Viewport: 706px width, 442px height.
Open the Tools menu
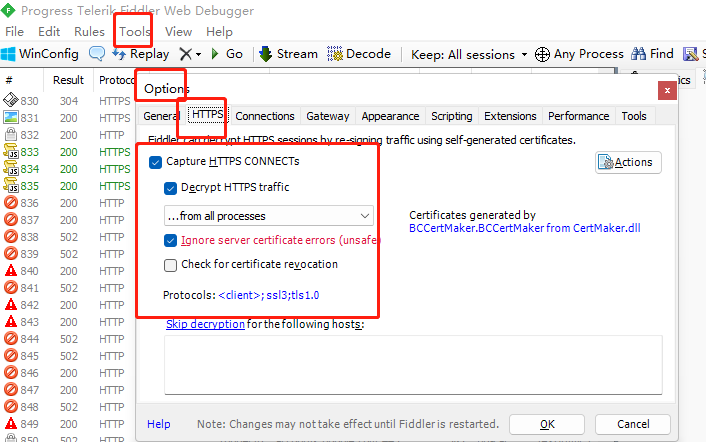[x=134, y=32]
